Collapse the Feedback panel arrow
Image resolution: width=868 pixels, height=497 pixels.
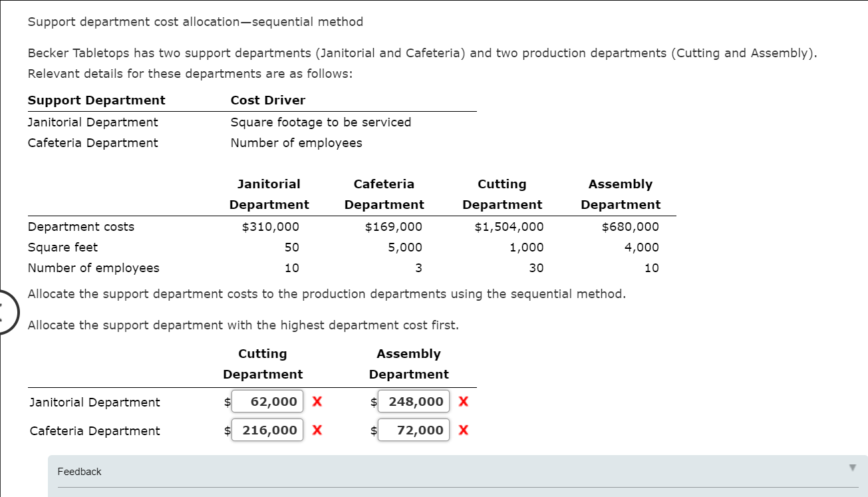[x=852, y=468]
